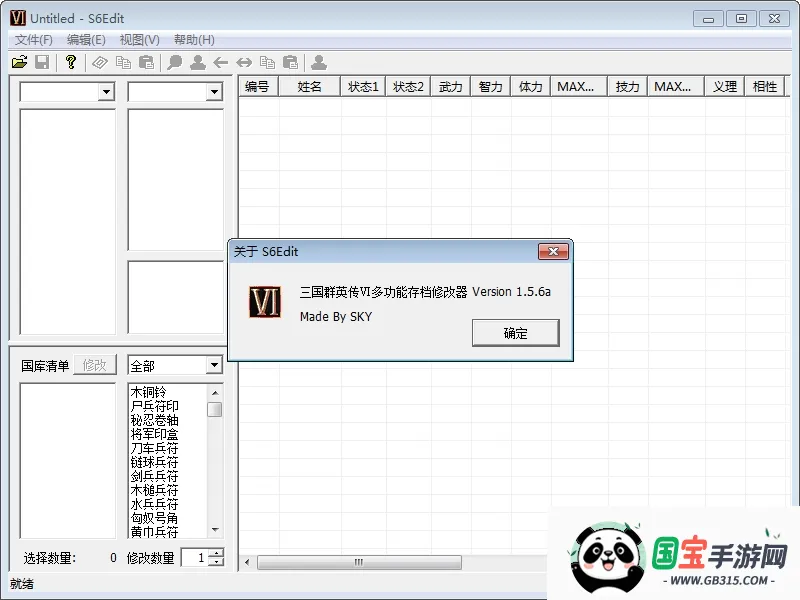800x600 pixels.
Task: Click the Save toolbar icon
Action: coord(41,62)
